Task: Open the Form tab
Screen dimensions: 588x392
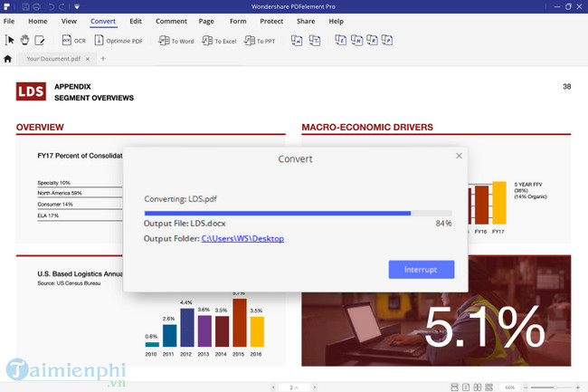Action: coord(238,22)
